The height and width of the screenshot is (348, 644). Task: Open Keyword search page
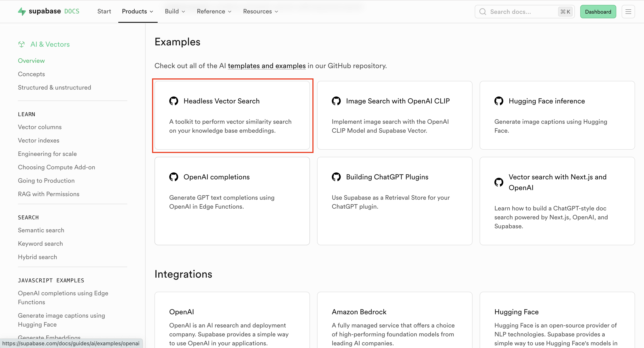coord(40,244)
